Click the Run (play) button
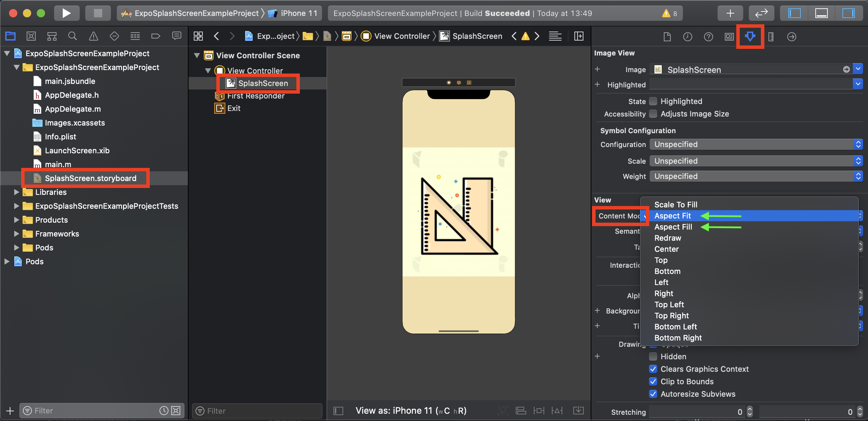The width and height of the screenshot is (868, 421). 67,13
